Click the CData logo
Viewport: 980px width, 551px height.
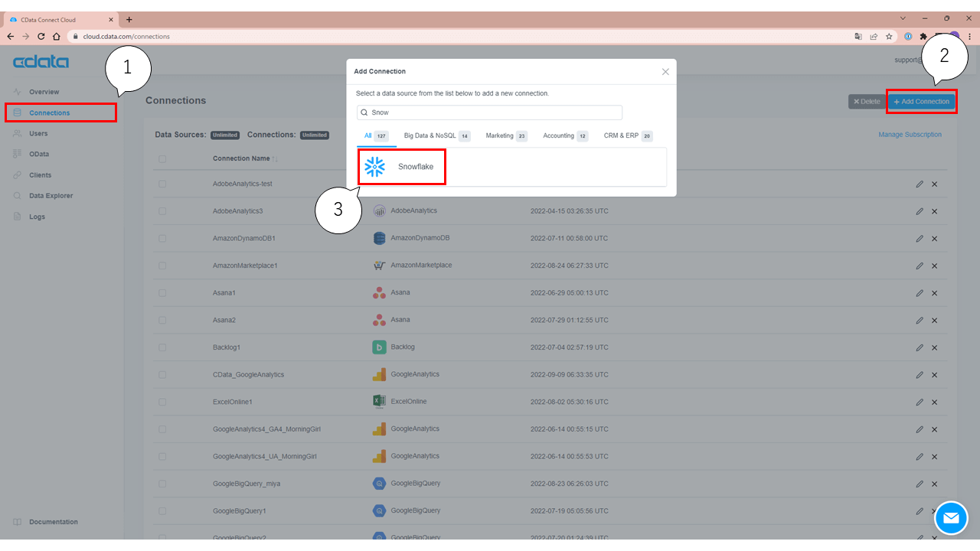[41, 61]
